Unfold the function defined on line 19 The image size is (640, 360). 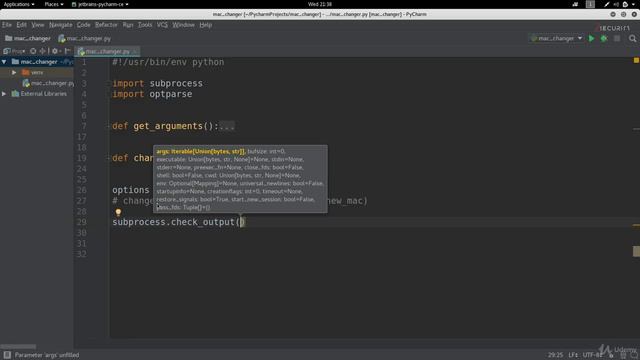(109, 158)
